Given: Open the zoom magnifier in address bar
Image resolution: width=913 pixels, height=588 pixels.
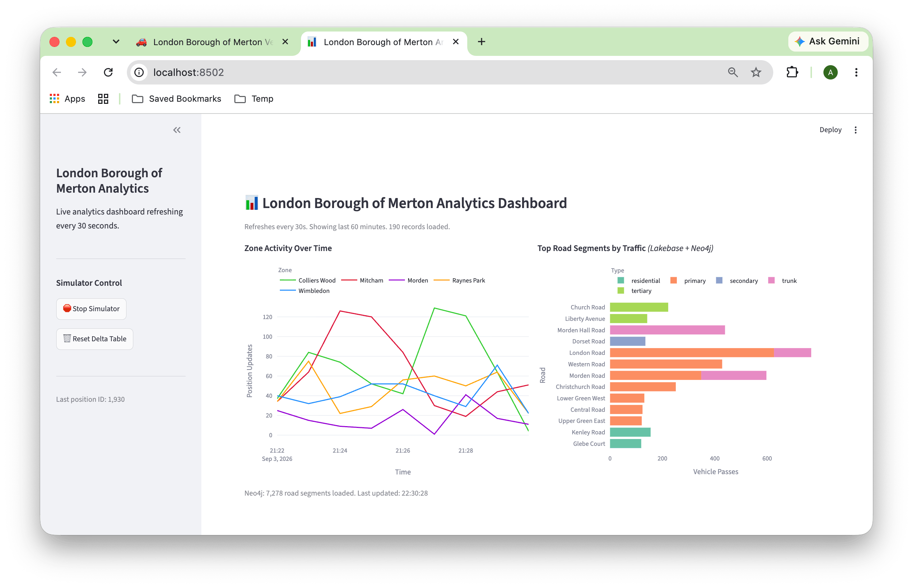Looking at the screenshot, I should point(732,72).
